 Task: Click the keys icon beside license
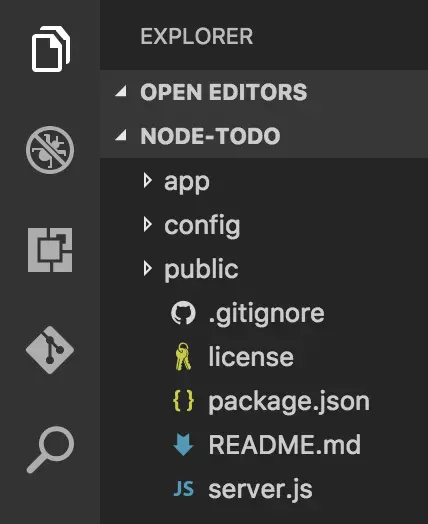pyautogui.click(x=183, y=357)
